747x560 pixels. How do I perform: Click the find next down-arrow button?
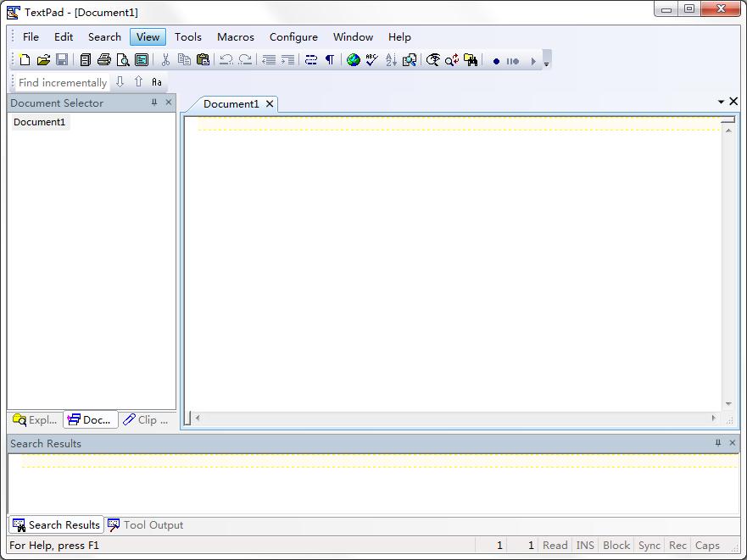coord(120,82)
